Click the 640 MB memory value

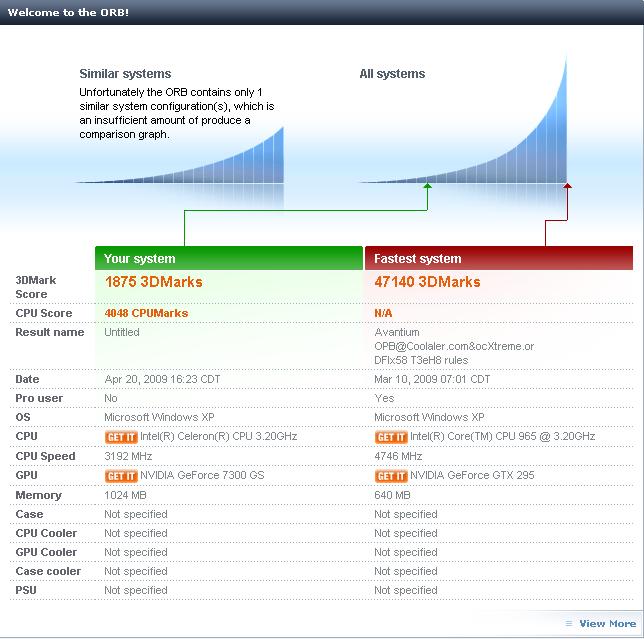pos(392,495)
